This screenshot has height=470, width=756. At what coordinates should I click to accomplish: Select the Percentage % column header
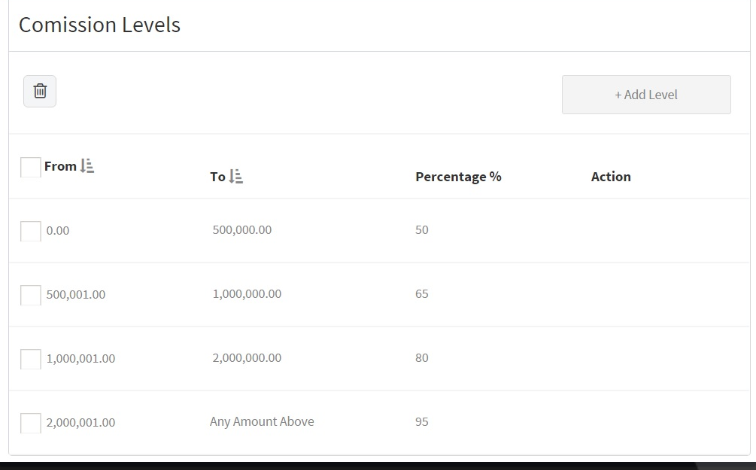[458, 177]
